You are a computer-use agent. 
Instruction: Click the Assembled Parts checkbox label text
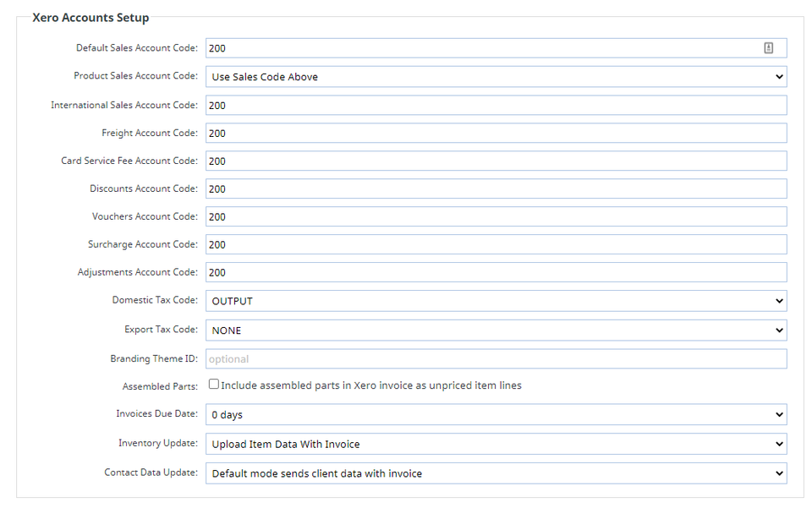click(371, 385)
